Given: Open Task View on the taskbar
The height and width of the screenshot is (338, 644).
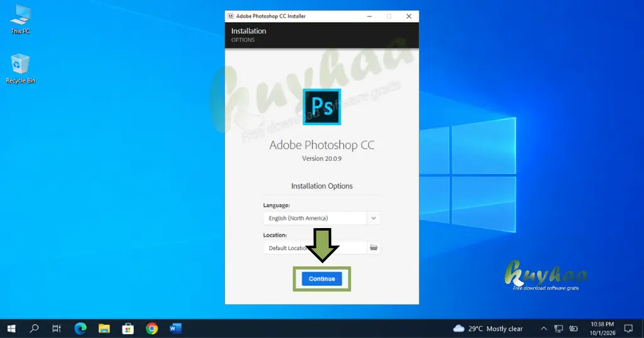Looking at the screenshot, I should [x=57, y=329].
